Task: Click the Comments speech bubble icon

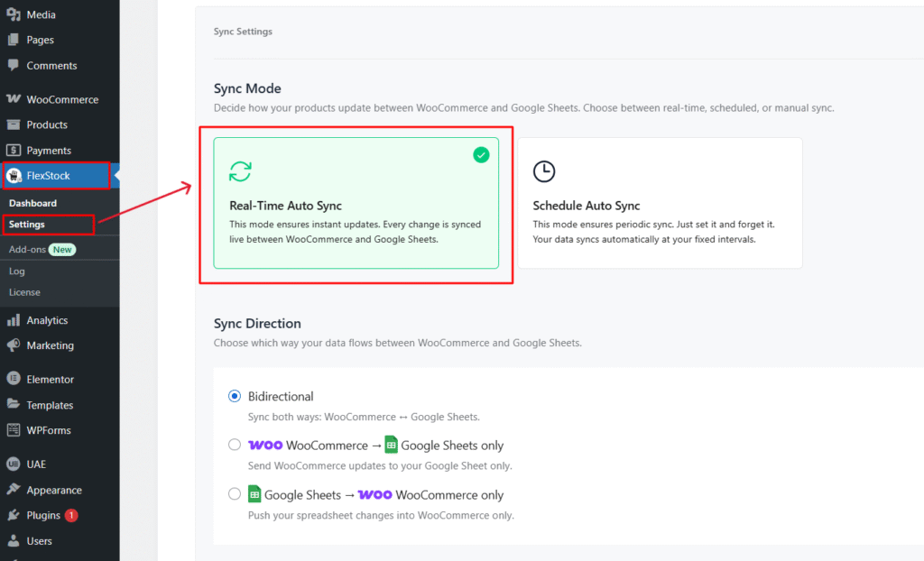Action: point(14,66)
